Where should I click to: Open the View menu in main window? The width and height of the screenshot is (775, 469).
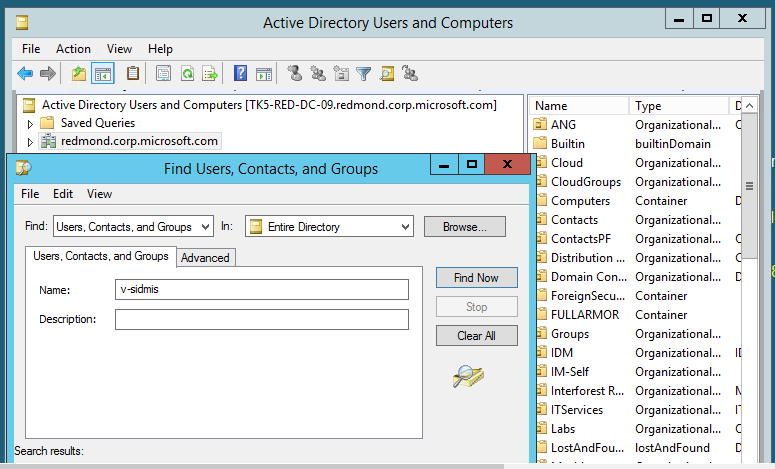pos(120,49)
